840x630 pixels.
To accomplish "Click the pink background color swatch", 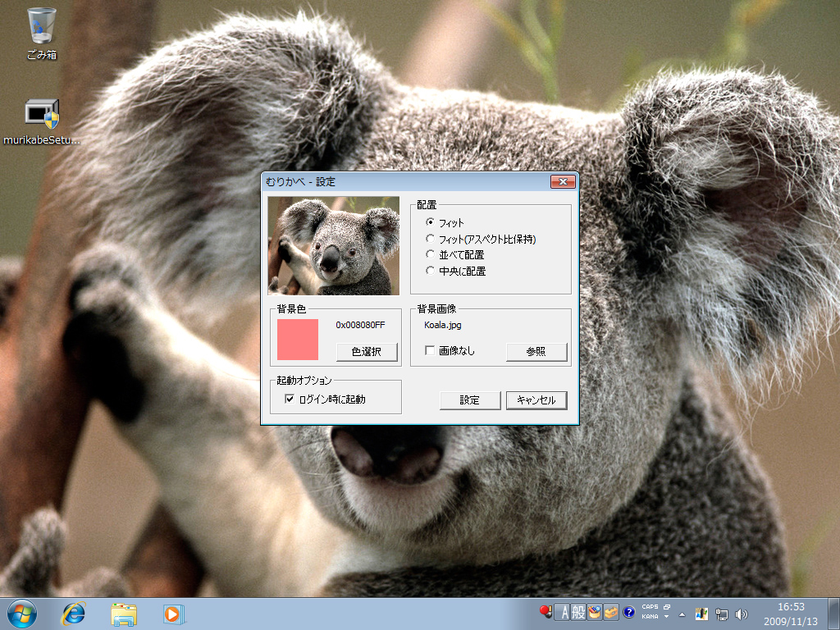I will pyautogui.click(x=299, y=339).
